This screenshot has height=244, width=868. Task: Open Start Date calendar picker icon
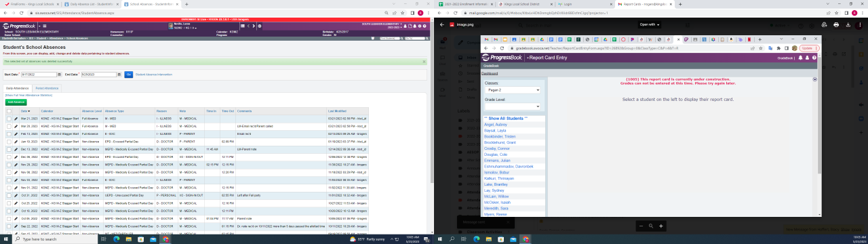click(x=58, y=75)
